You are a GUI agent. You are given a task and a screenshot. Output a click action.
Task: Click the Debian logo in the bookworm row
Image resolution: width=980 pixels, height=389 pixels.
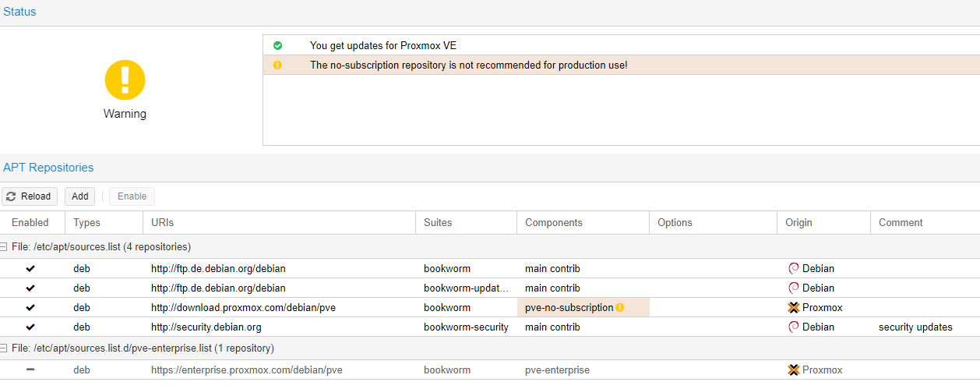794,268
